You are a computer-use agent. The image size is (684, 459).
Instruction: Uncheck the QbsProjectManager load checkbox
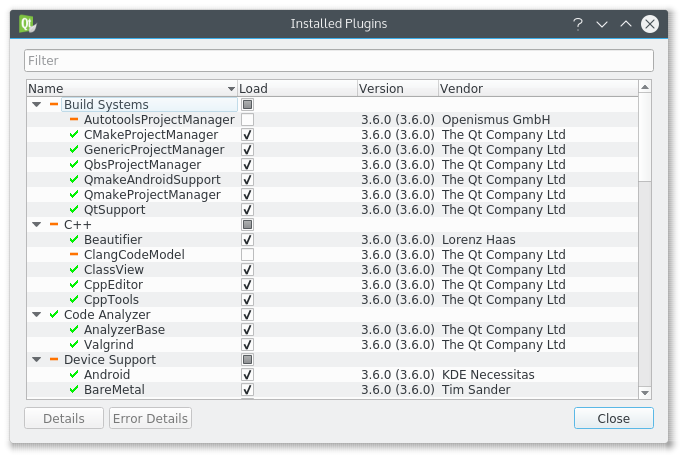pyautogui.click(x=247, y=164)
